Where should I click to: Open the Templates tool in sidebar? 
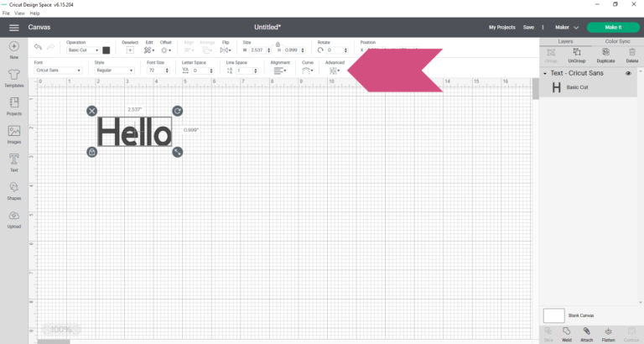(x=14, y=76)
